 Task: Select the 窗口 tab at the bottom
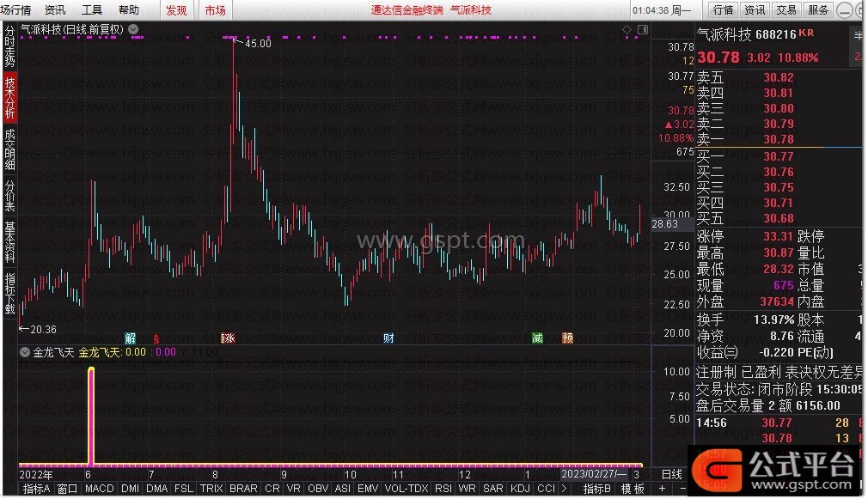68,489
